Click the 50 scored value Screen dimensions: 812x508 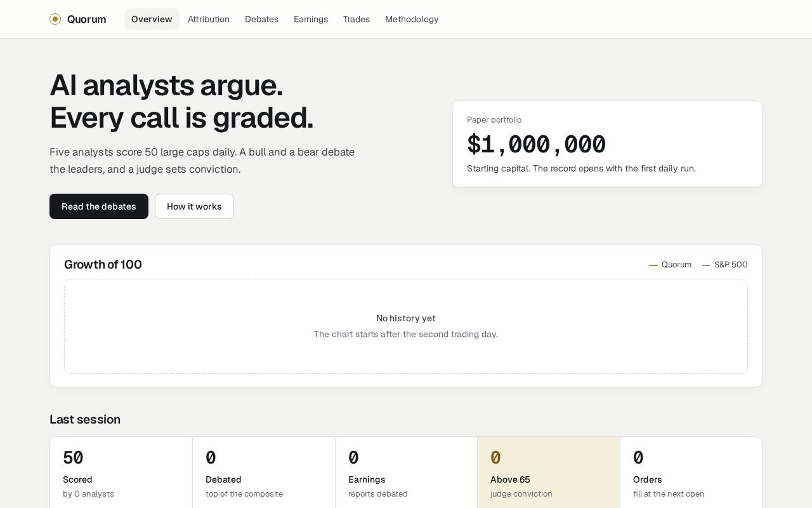coord(73,457)
